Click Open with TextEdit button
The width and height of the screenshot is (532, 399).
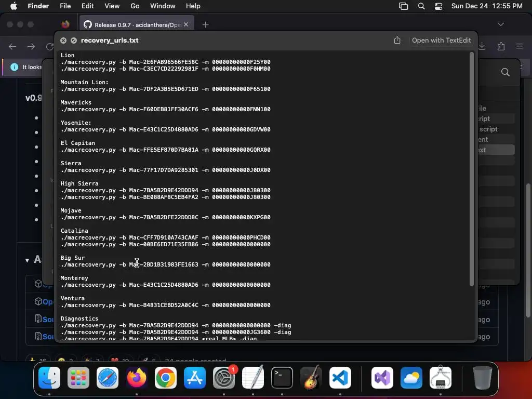point(442,41)
